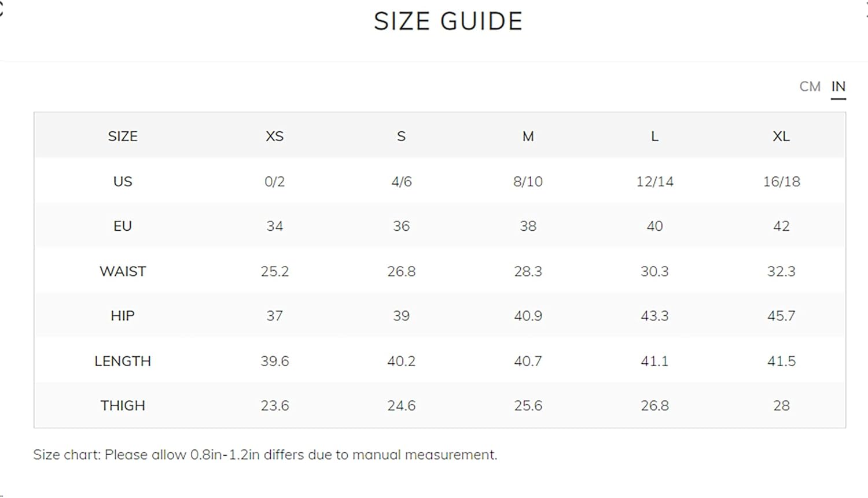868x498 pixels.
Task: Switch units to CM
Action: tap(810, 87)
